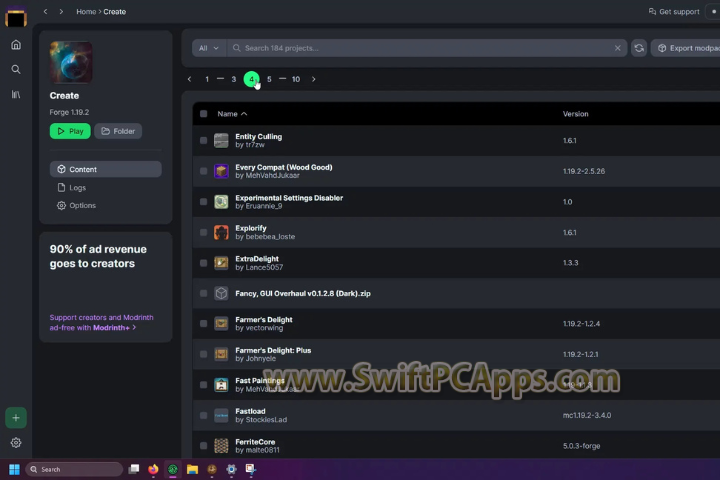Click the Fancy GUI Overhaul package icon
Image resolution: width=720 pixels, height=480 pixels.
(221, 293)
